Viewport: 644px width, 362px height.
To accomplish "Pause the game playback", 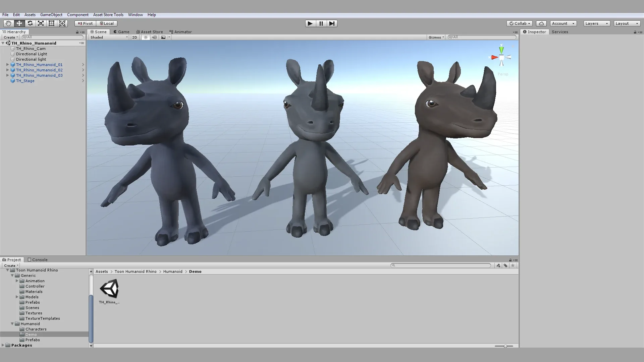I will (x=321, y=23).
